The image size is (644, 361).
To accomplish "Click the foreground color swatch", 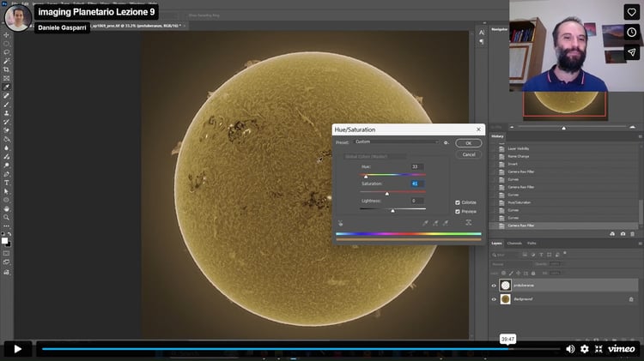I will (4, 240).
